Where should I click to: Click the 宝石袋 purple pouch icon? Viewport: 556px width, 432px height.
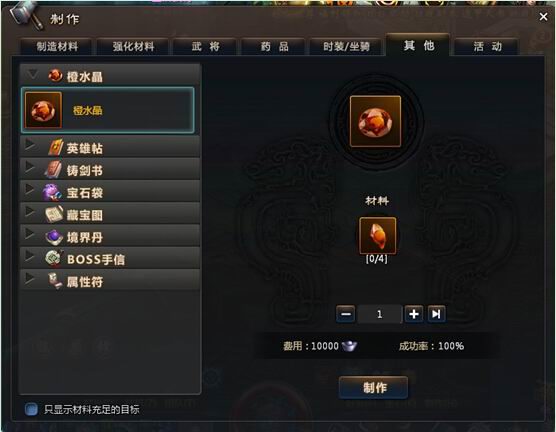[52, 192]
